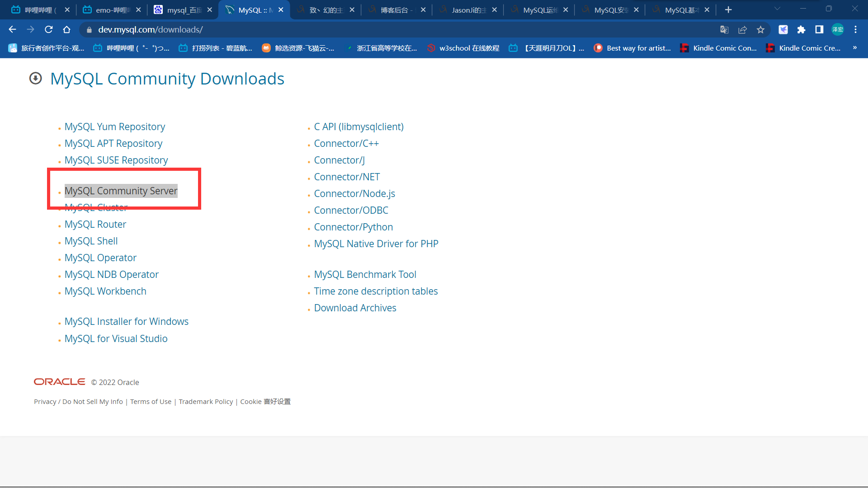Open the 鲸选资源-飞猫云 bookmark
Image resolution: width=868 pixels, height=488 pixels.
point(298,48)
